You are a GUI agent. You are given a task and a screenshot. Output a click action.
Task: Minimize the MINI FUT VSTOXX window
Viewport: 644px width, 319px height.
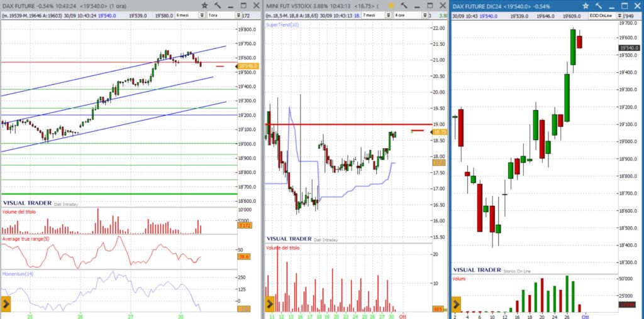[x=417, y=6]
